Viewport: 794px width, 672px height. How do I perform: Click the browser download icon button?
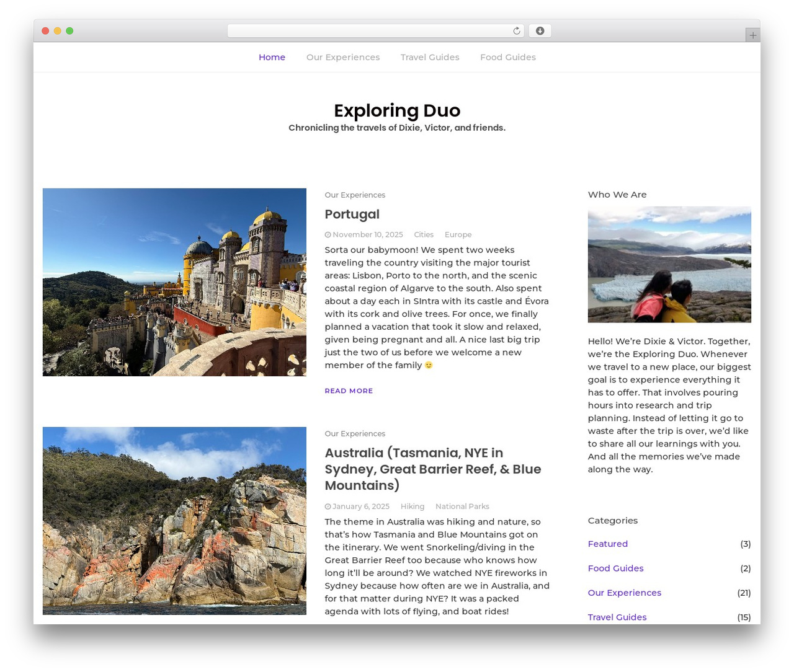pyautogui.click(x=540, y=31)
